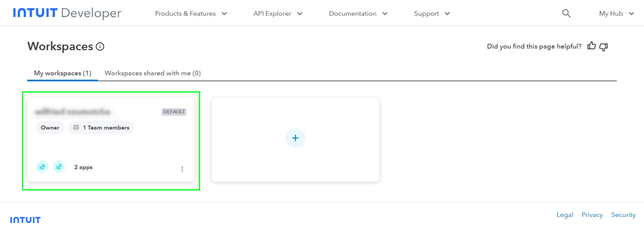Switch to Workspaces shared with me tab

(x=152, y=73)
